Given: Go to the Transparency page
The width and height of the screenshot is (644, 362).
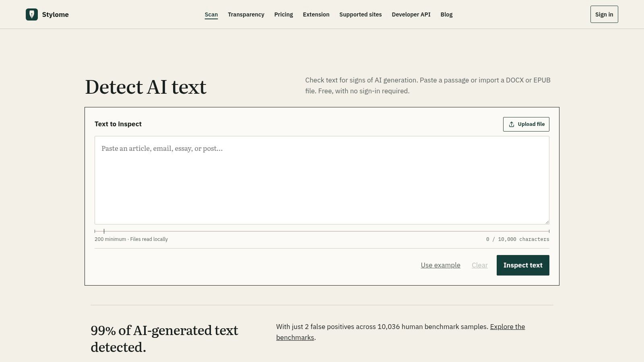Looking at the screenshot, I should tap(246, 14).
